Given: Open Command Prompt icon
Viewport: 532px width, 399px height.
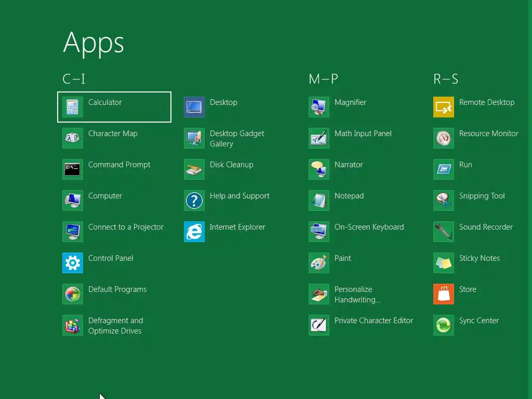Looking at the screenshot, I should pyautogui.click(x=73, y=169).
